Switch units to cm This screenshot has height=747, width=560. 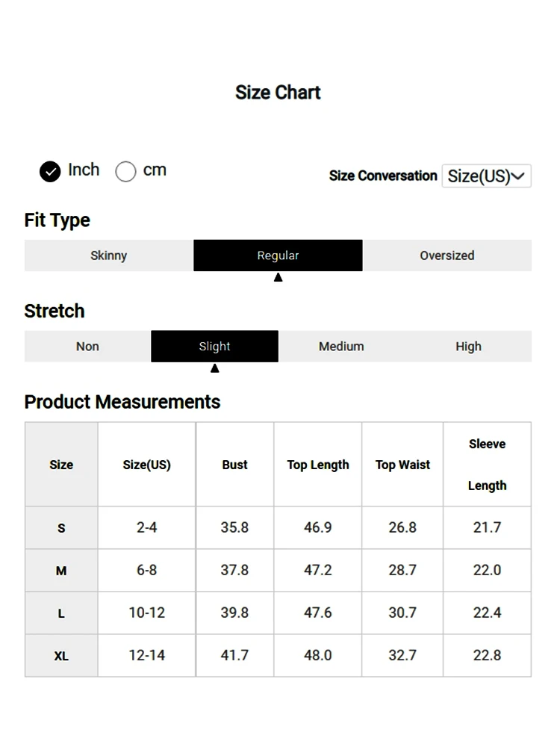click(x=125, y=172)
